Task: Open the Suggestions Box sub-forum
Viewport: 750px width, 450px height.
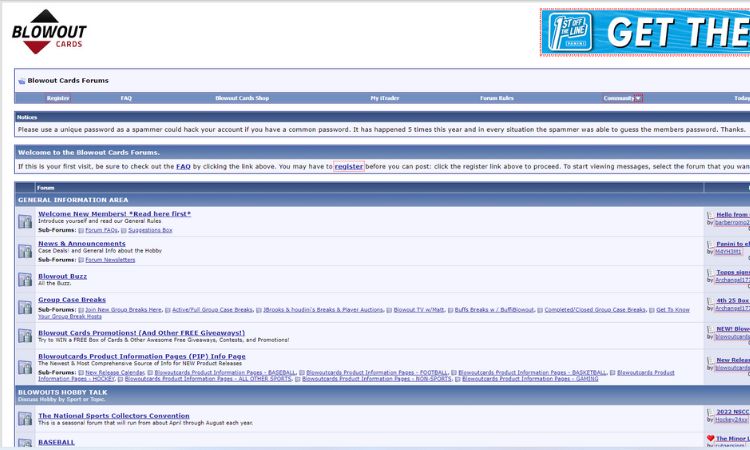Action: pos(150,230)
